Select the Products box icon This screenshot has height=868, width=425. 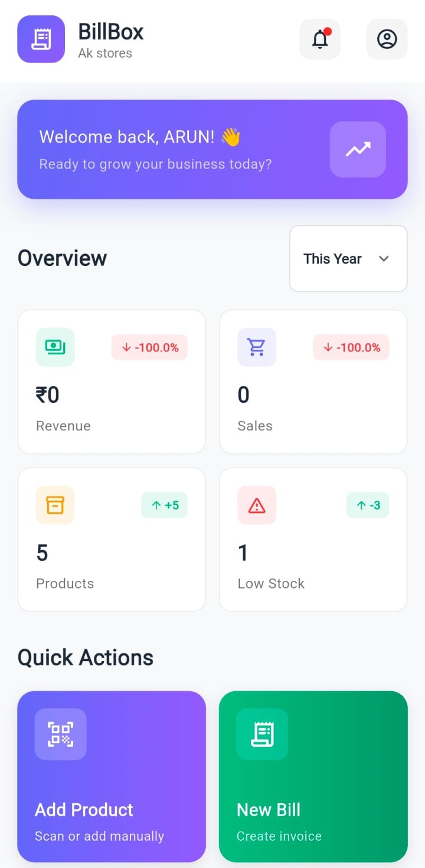tap(55, 505)
